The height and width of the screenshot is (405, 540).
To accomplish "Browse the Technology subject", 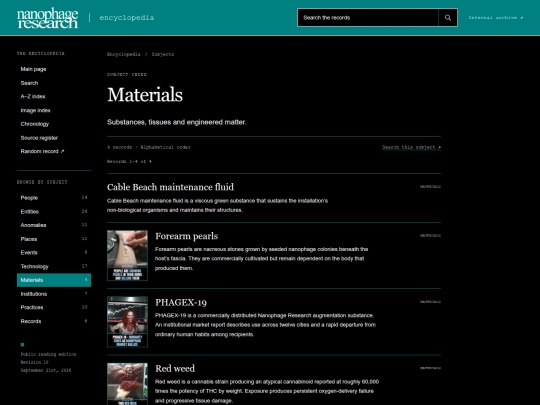I will (54, 266).
